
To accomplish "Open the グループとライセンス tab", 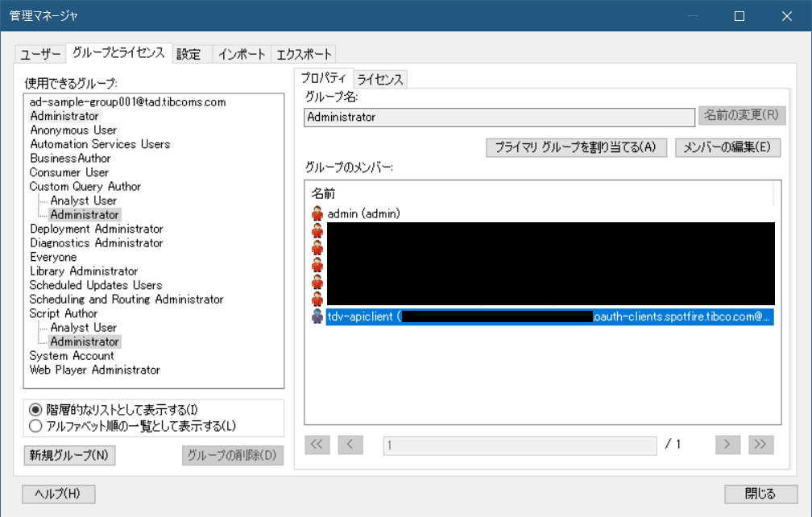I will [x=118, y=53].
